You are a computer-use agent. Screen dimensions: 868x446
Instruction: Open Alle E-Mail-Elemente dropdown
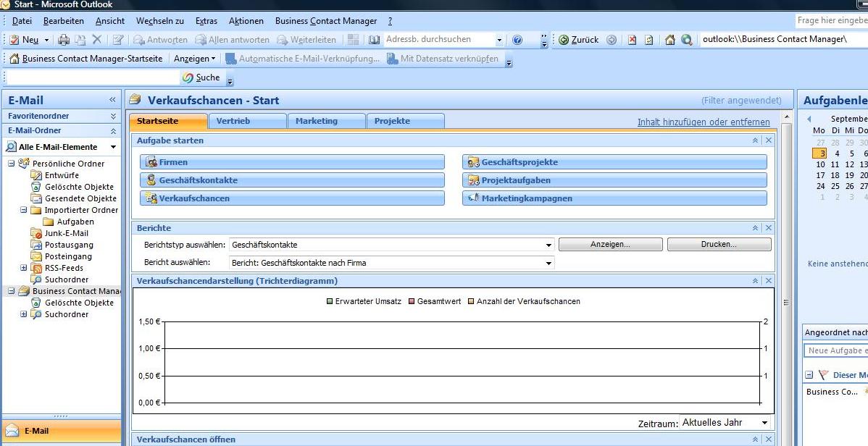113,147
